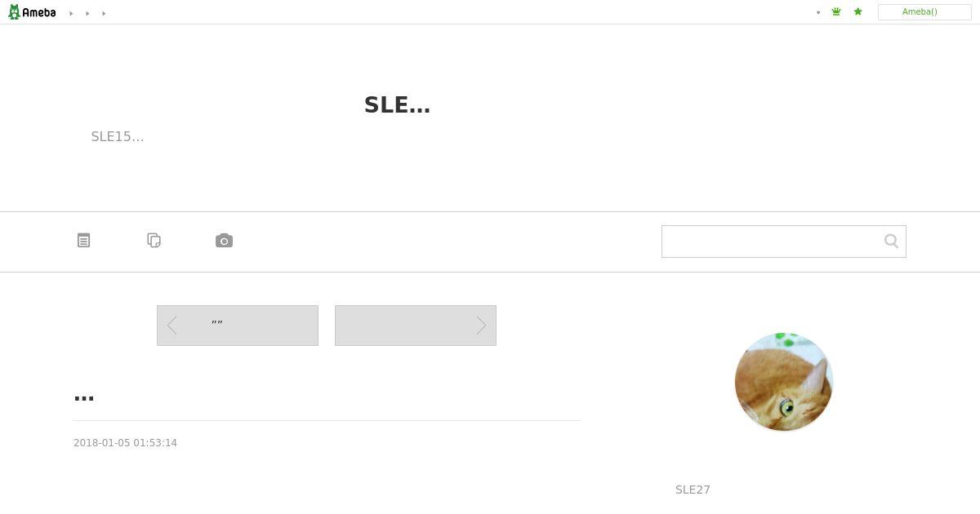Click the second header arrow link
This screenshot has height=514, width=980.
pyautogui.click(x=87, y=13)
